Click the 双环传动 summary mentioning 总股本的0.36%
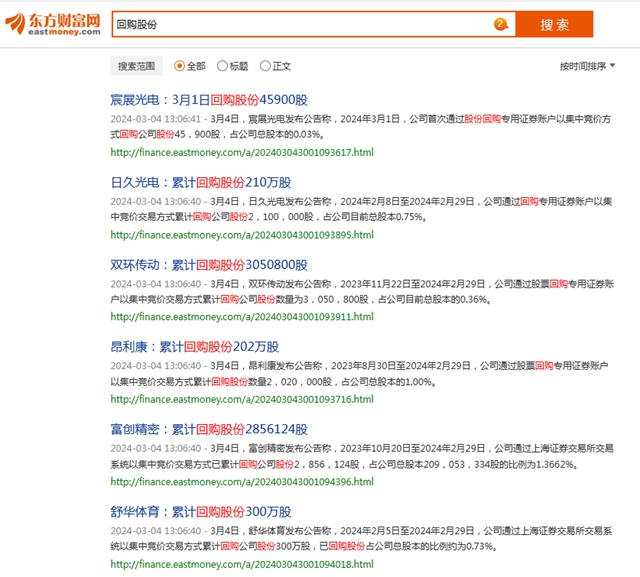This screenshot has height=577, width=640. coord(362,292)
